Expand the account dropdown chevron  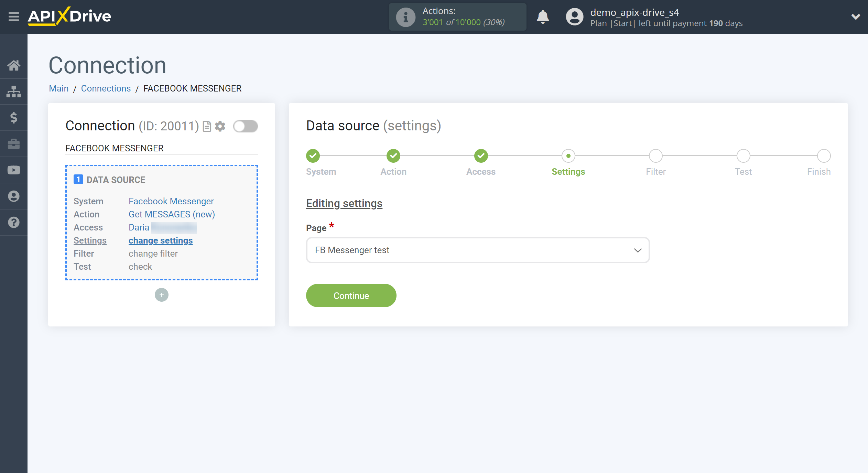[x=856, y=17]
